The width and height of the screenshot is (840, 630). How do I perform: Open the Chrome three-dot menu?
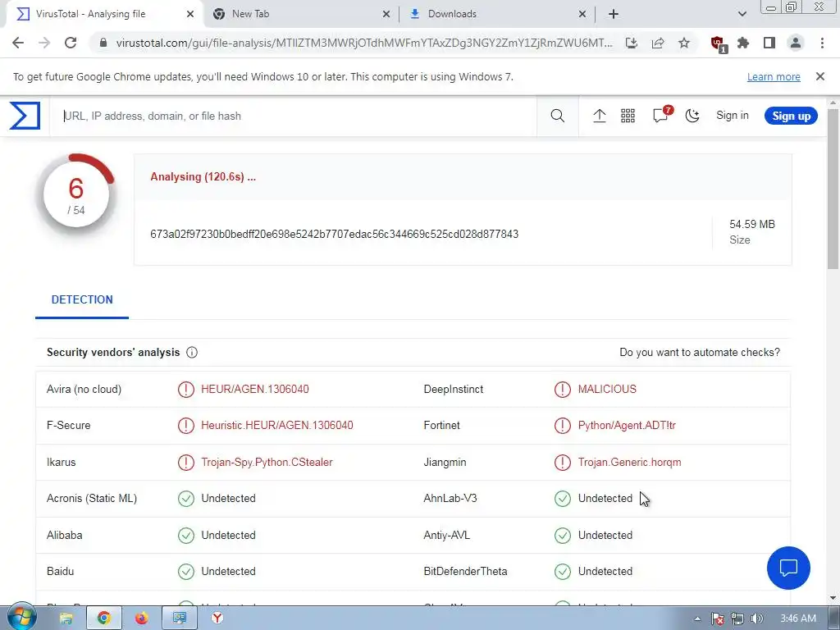(822, 43)
